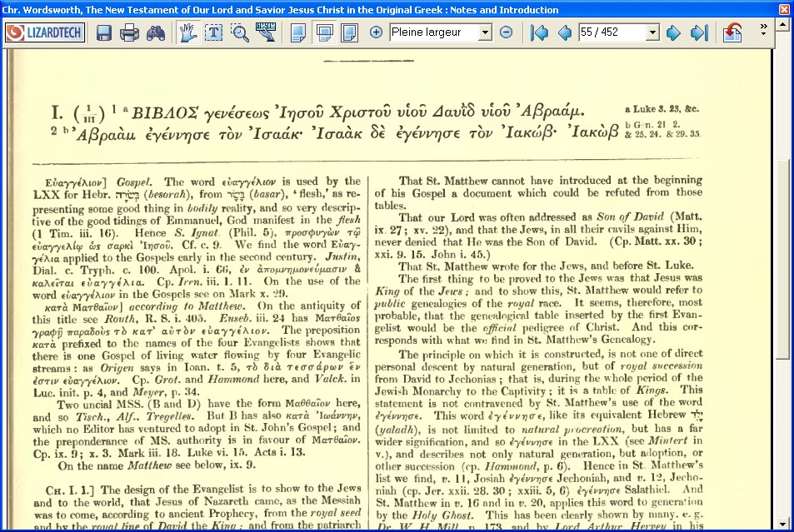Click the vertical scrollbar thumb
This screenshot has height=532, width=794.
(783, 260)
